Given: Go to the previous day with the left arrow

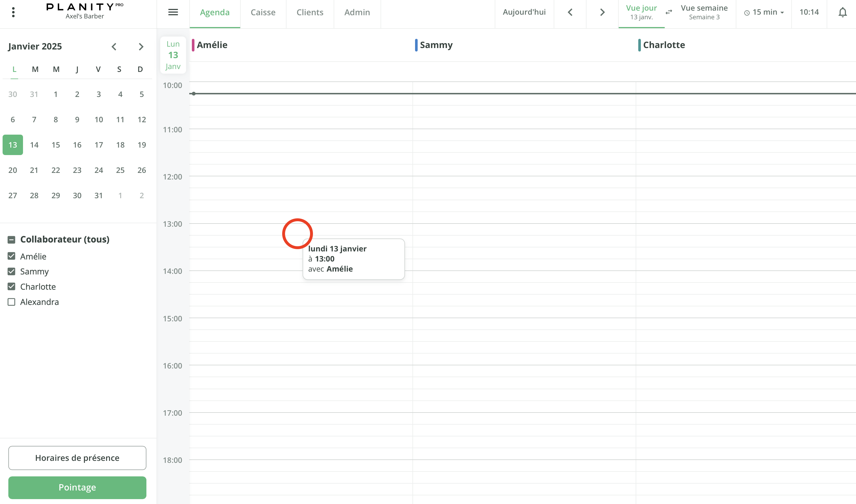Looking at the screenshot, I should [x=570, y=13].
